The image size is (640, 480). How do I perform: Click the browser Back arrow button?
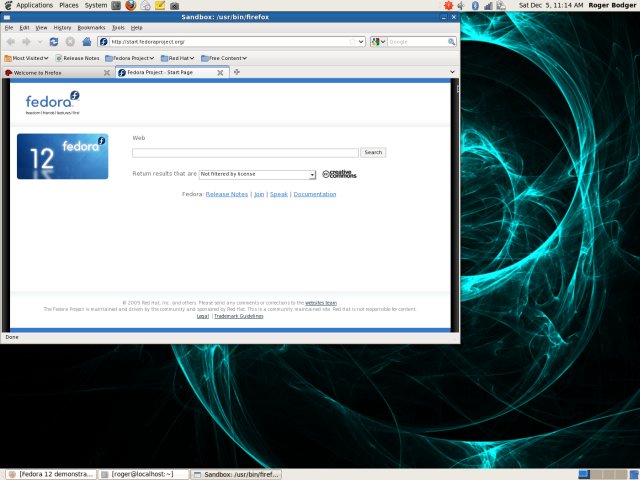[11, 42]
